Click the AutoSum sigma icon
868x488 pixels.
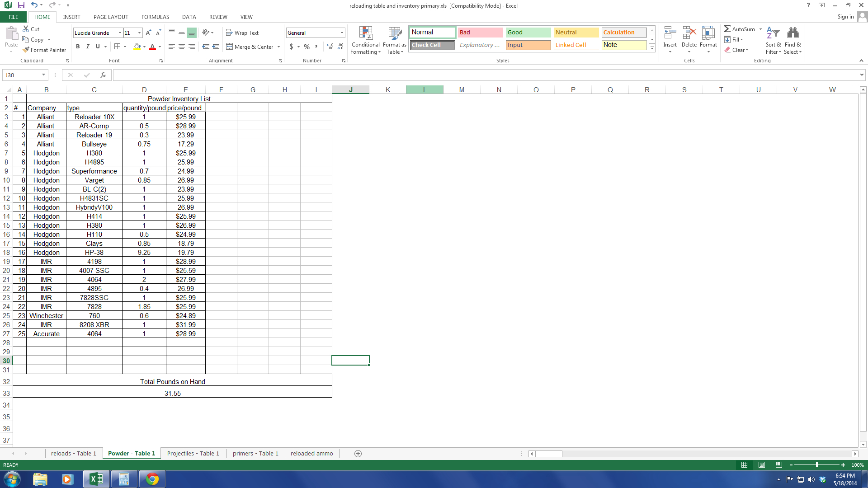pyautogui.click(x=727, y=29)
